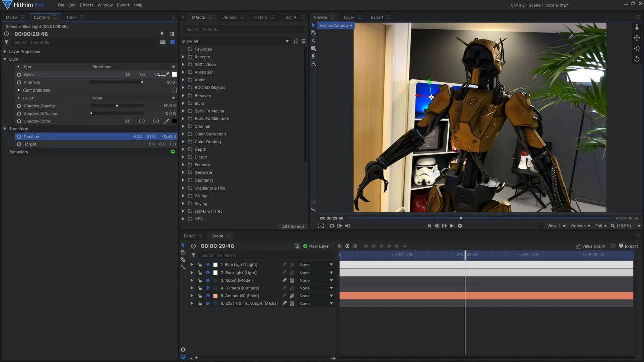Select the timeline Slice tool
This screenshot has width=644, height=362.
coord(183,260)
